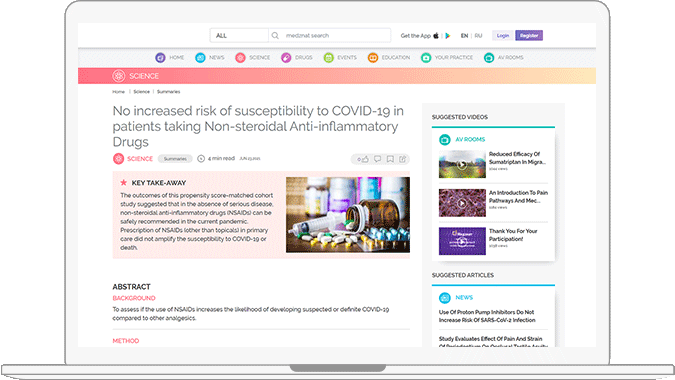Screen dimensions: 675x380
Task: Open the Apple App Store icon
Action: tap(436, 35)
